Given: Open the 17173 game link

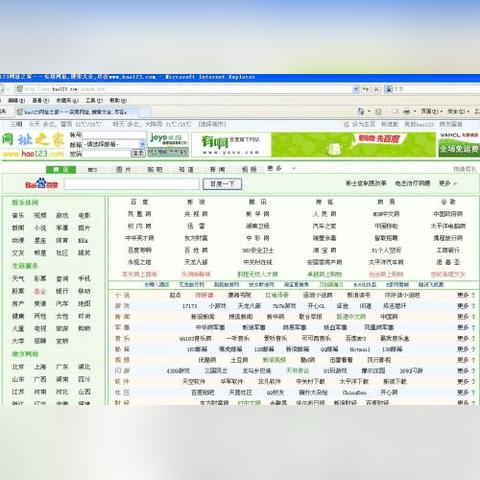Looking at the screenshot, I should 190,306.
